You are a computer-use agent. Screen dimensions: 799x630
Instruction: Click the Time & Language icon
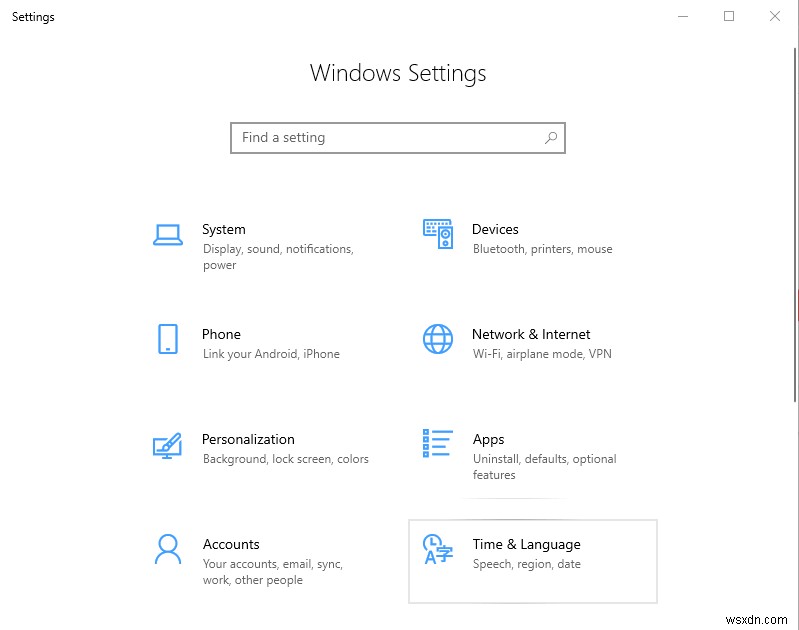pyautogui.click(x=438, y=549)
